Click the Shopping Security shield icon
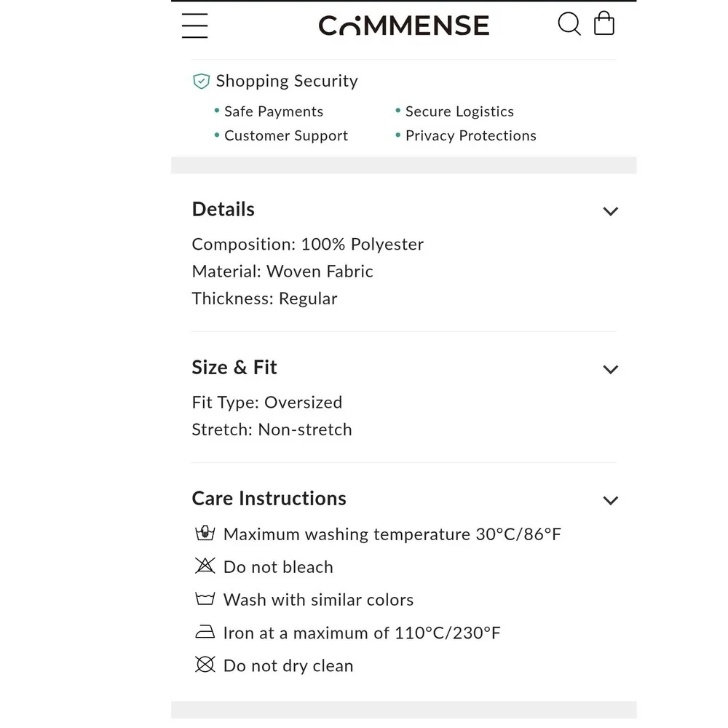The height and width of the screenshot is (728, 728). pyautogui.click(x=201, y=82)
